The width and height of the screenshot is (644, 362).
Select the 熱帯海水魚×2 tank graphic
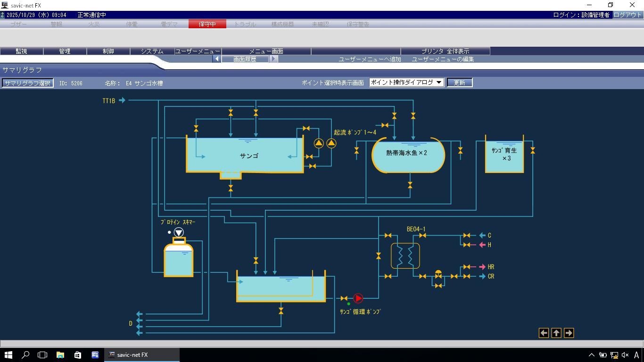[408, 155]
